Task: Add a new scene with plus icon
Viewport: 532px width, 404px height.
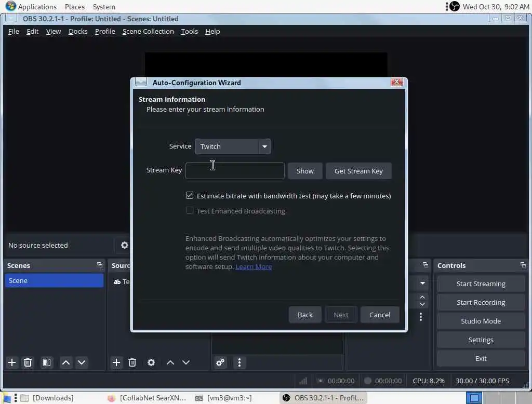Action: pos(12,362)
